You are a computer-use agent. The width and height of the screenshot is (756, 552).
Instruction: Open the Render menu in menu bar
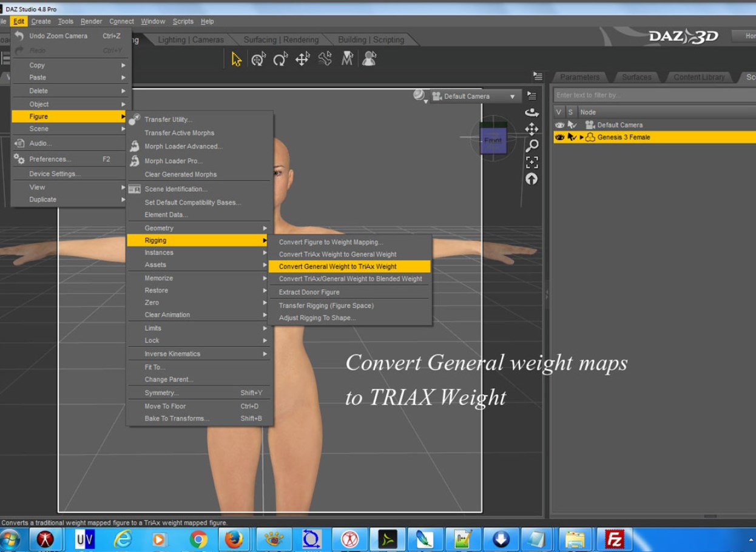tap(92, 21)
